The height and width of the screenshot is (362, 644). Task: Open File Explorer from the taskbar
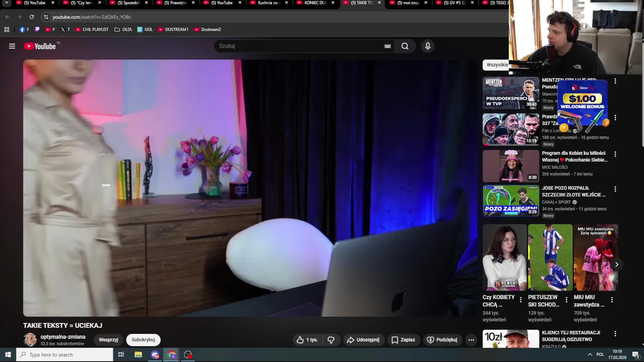(138, 354)
